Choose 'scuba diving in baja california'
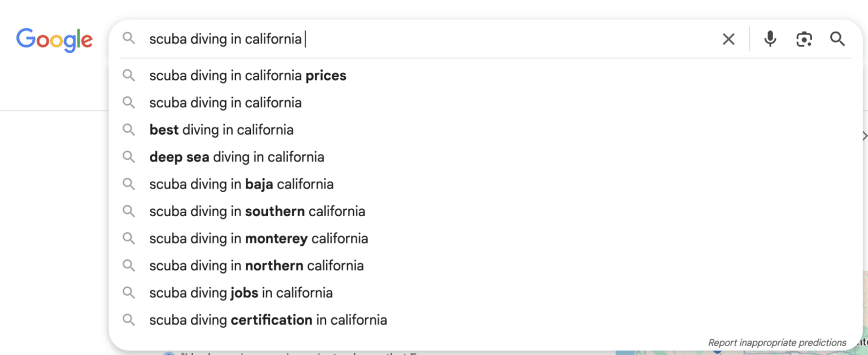This screenshot has width=868, height=355. [485, 184]
